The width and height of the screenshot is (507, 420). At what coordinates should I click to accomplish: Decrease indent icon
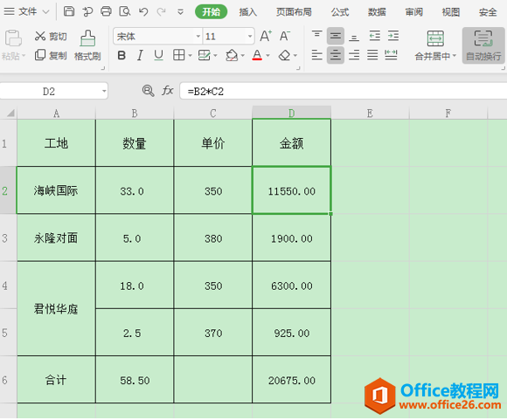374,36
